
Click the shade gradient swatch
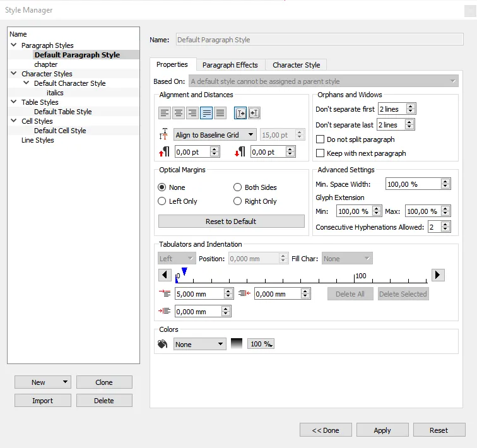(237, 344)
